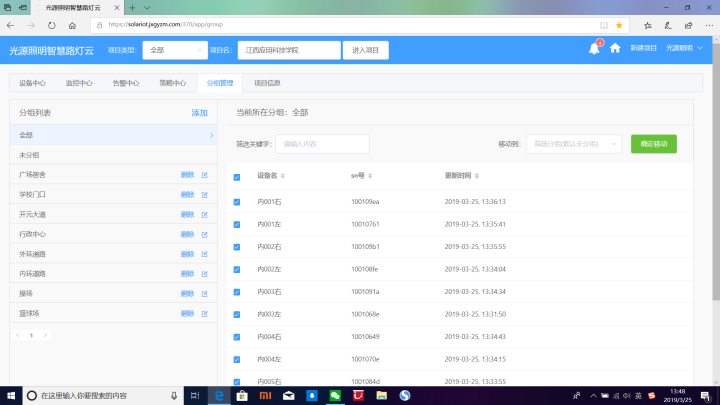Viewport: 720px width, 405px height.
Task: Edit the 行政中心 group with pencil icon
Action: point(205,234)
